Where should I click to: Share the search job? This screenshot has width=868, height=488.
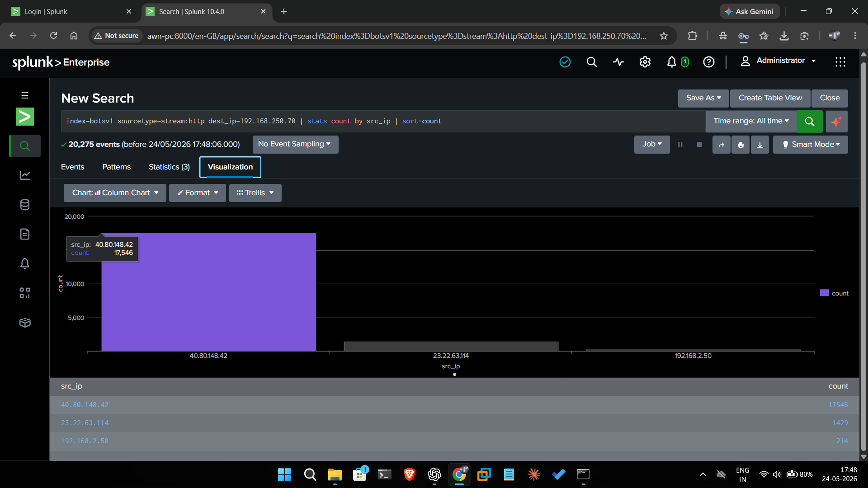point(722,145)
